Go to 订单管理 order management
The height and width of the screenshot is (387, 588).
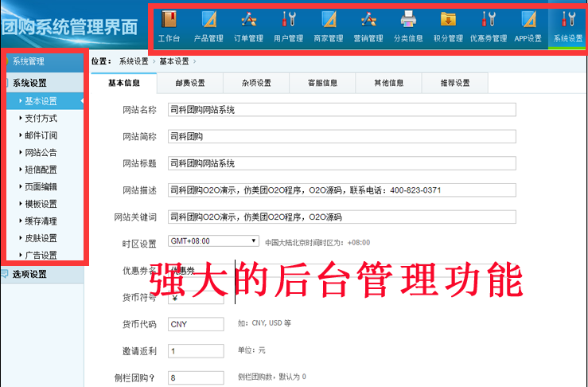tap(248, 26)
